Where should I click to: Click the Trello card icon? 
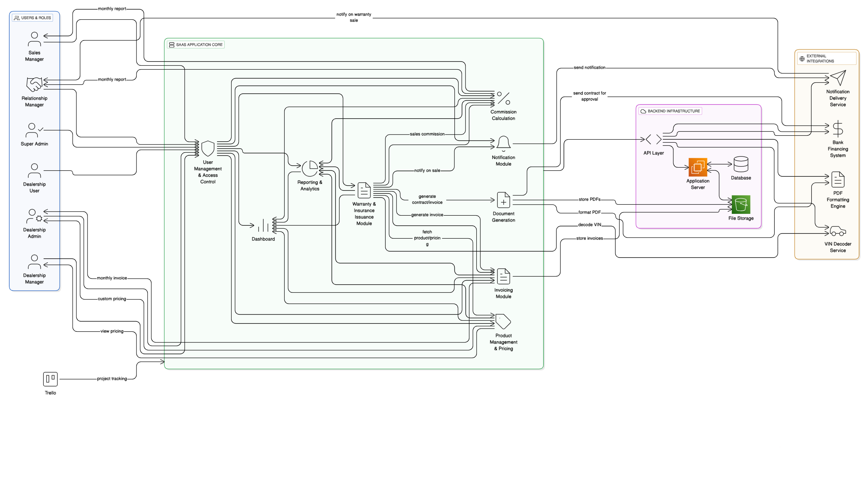[50, 379]
